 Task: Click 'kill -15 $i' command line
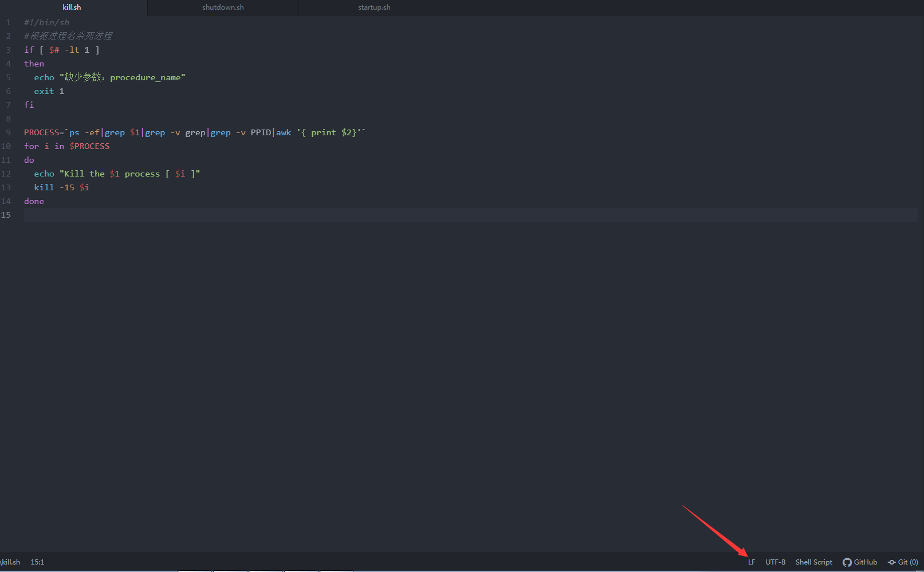(x=61, y=187)
